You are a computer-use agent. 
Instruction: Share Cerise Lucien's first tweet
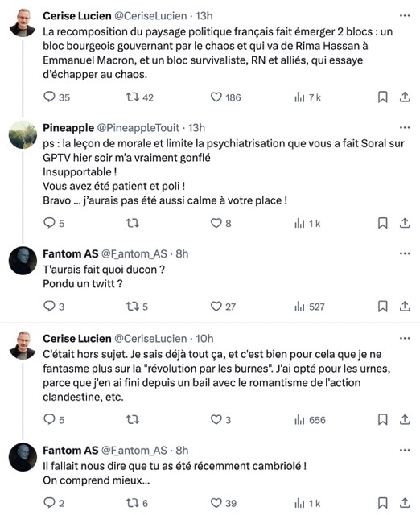pyautogui.click(x=405, y=97)
